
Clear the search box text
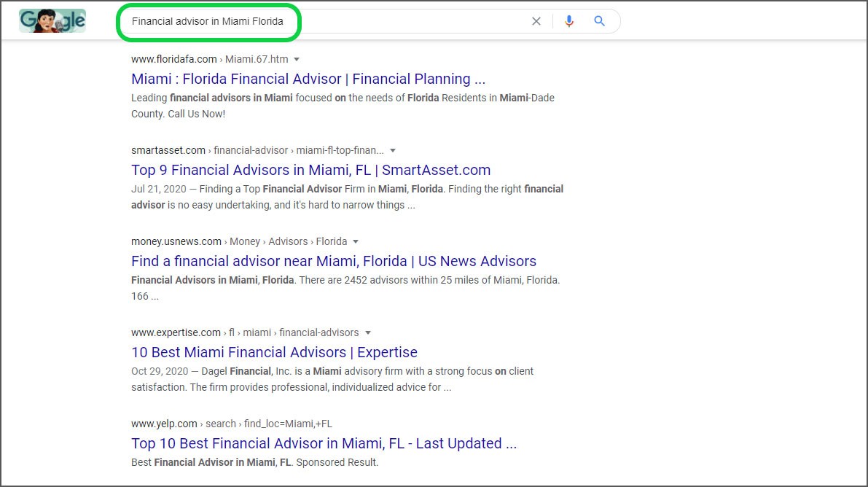536,21
